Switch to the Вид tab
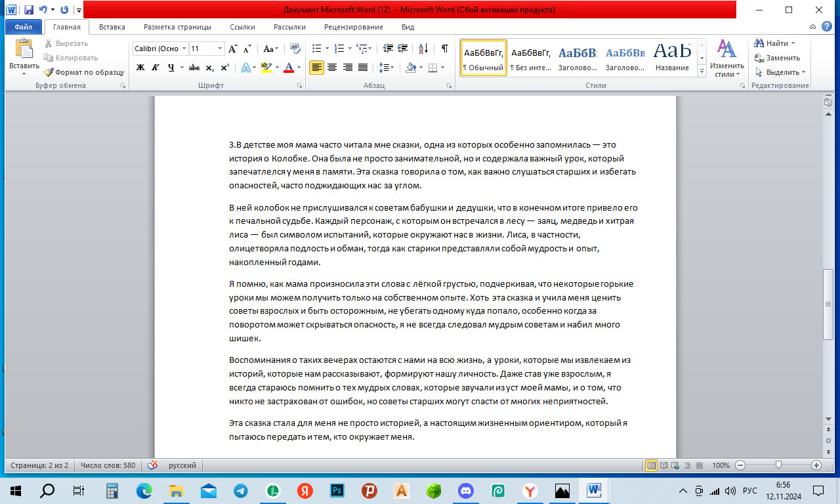This screenshot has width=840, height=504. coord(408,27)
